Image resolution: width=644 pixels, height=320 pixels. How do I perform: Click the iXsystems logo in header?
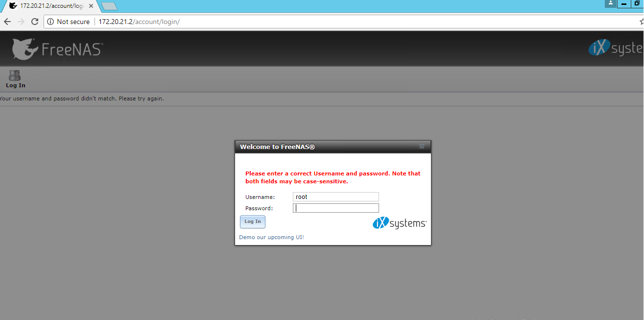click(616, 48)
